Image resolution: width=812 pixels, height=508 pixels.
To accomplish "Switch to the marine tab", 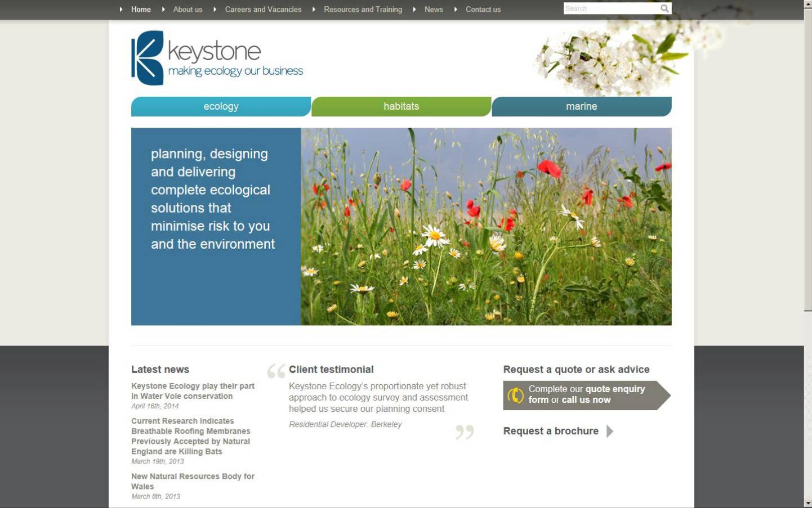I will coord(582,106).
